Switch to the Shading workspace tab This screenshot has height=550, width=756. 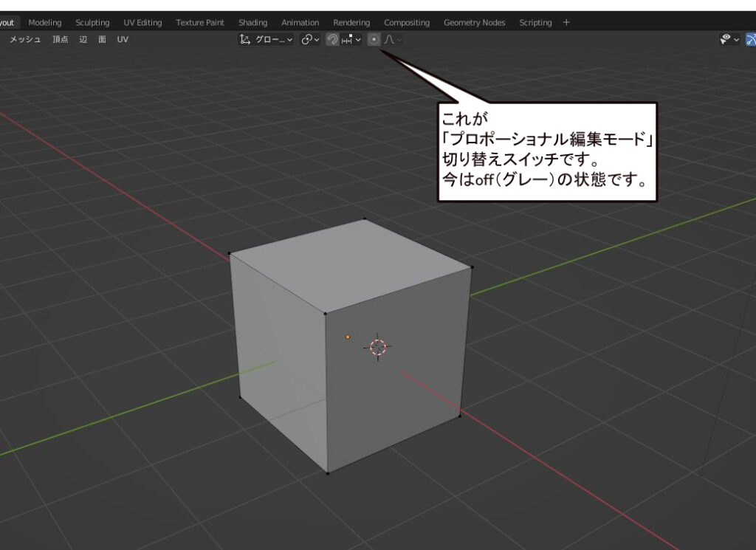[252, 23]
